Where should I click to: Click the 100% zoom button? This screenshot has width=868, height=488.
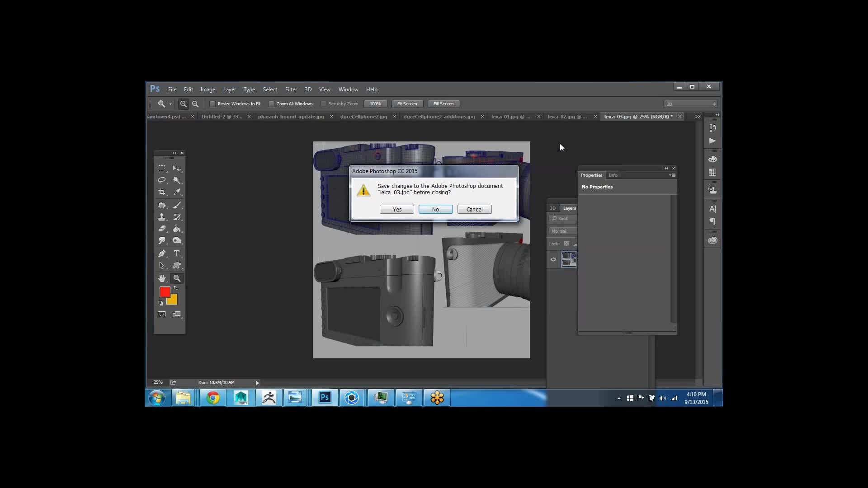[x=375, y=104]
